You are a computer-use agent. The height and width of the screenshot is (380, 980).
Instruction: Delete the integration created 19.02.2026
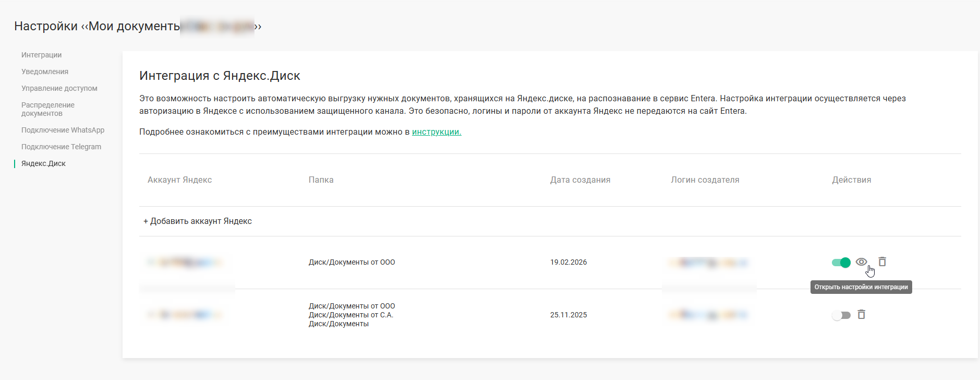tap(882, 262)
